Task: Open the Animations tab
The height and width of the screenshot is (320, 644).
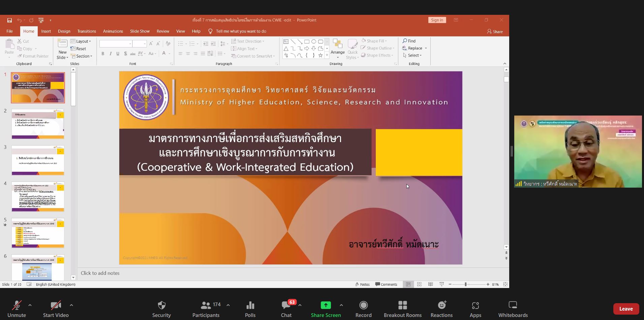Action: pos(113,31)
